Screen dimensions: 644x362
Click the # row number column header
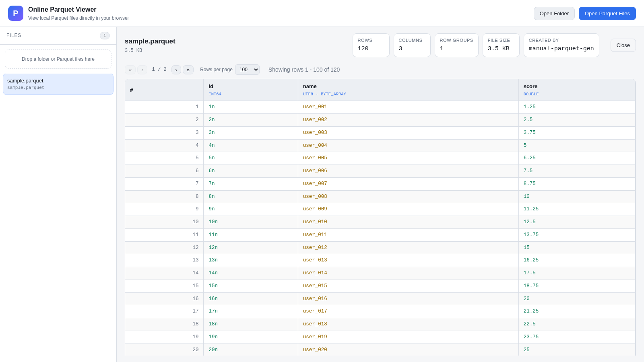[x=164, y=90]
